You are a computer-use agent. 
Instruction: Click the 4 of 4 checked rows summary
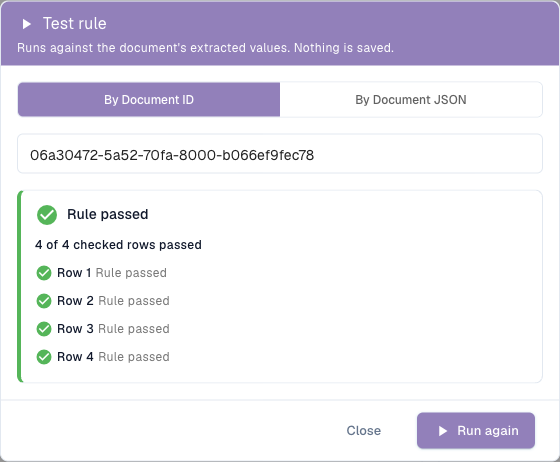click(119, 245)
